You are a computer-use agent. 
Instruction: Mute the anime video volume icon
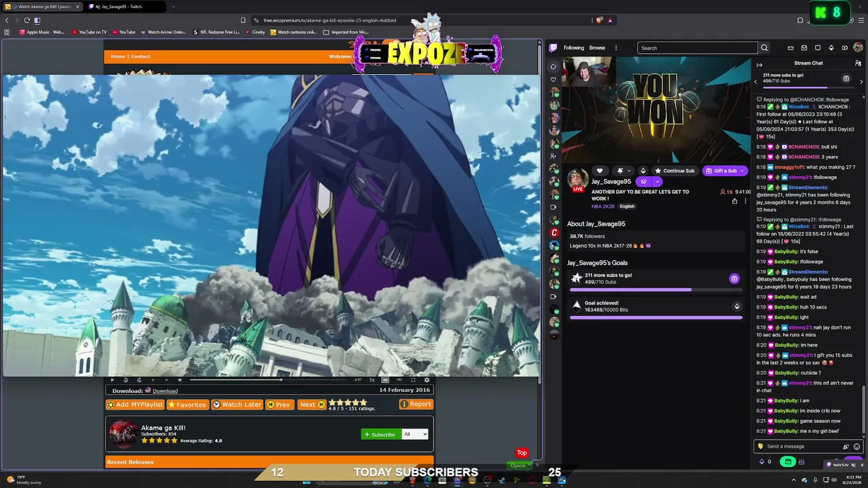180,380
